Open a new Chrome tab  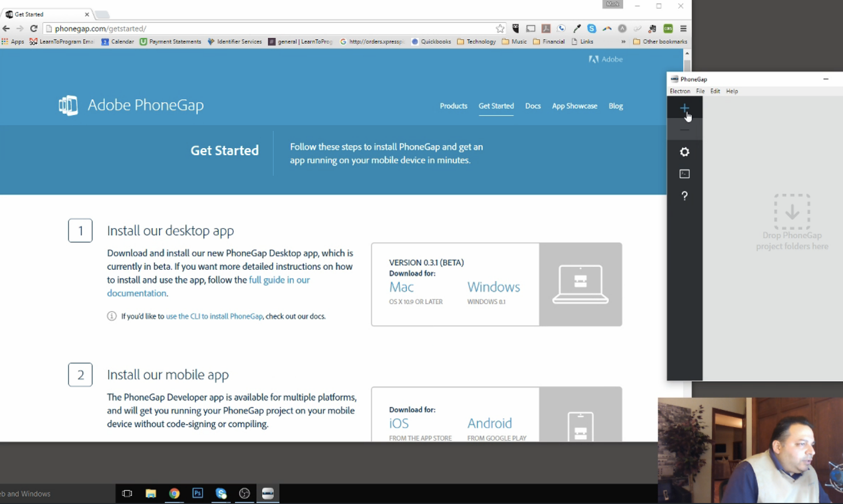click(x=102, y=14)
